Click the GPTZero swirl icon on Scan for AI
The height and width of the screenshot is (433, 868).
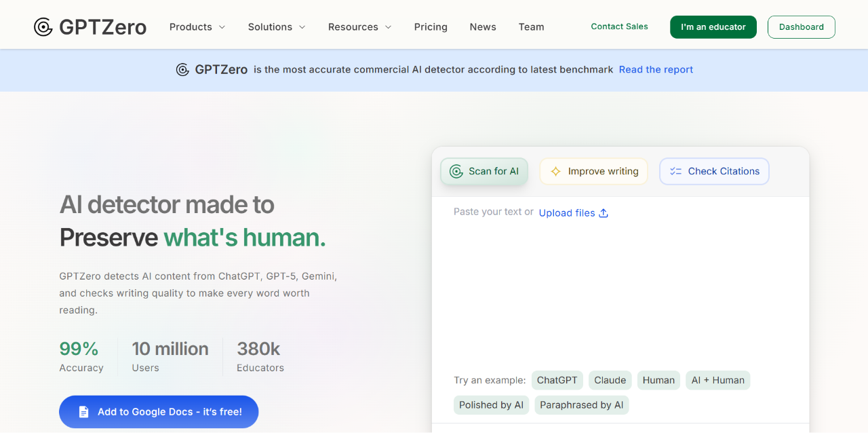(x=456, y=172)
